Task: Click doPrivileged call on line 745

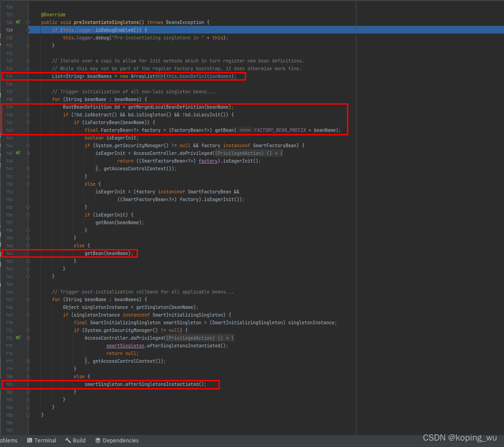Action: pos(196,153)
